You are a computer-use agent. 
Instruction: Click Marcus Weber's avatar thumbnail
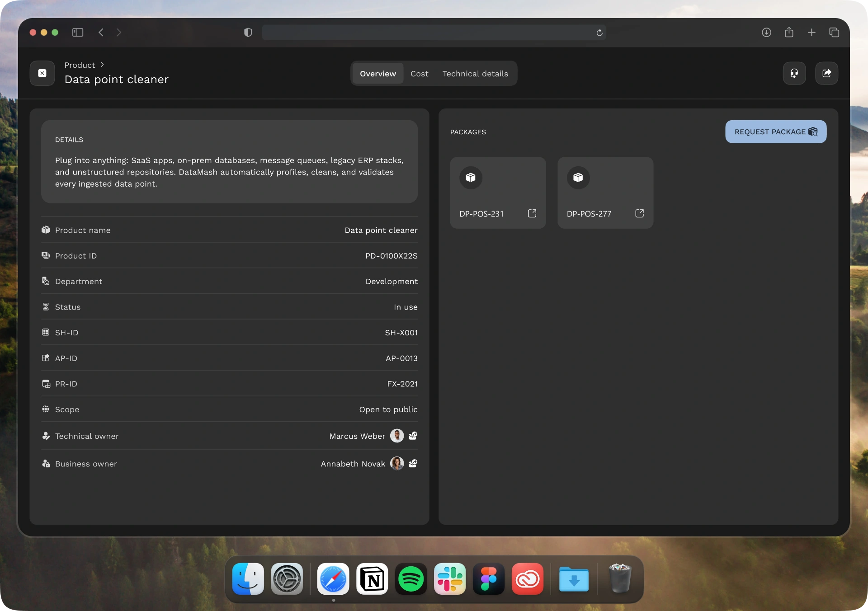pyautogui.click(x=396, y=436)
